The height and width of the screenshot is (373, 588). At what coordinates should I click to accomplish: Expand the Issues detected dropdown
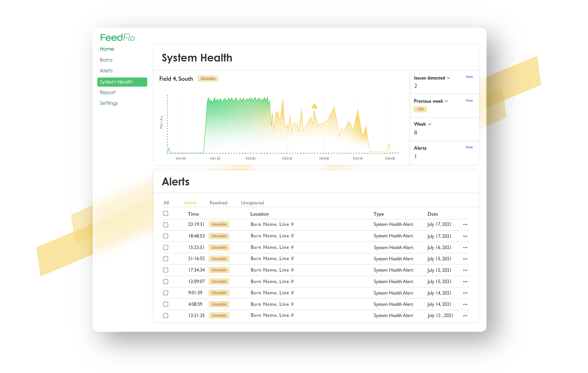point(432,78)
